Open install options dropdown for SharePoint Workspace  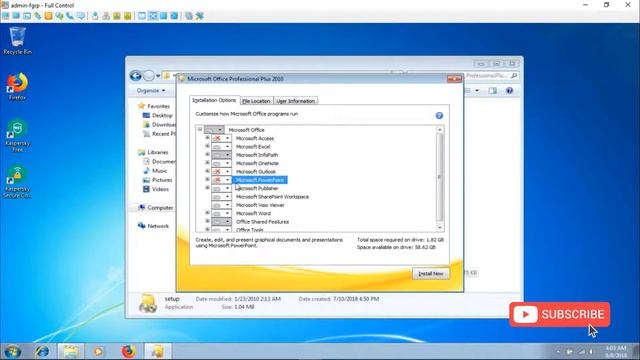221,197
